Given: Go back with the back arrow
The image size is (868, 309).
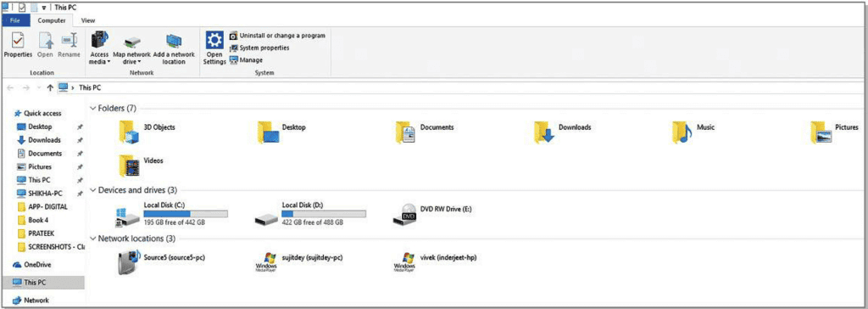Looking at the screenshot, I should (x=10, y=87).
